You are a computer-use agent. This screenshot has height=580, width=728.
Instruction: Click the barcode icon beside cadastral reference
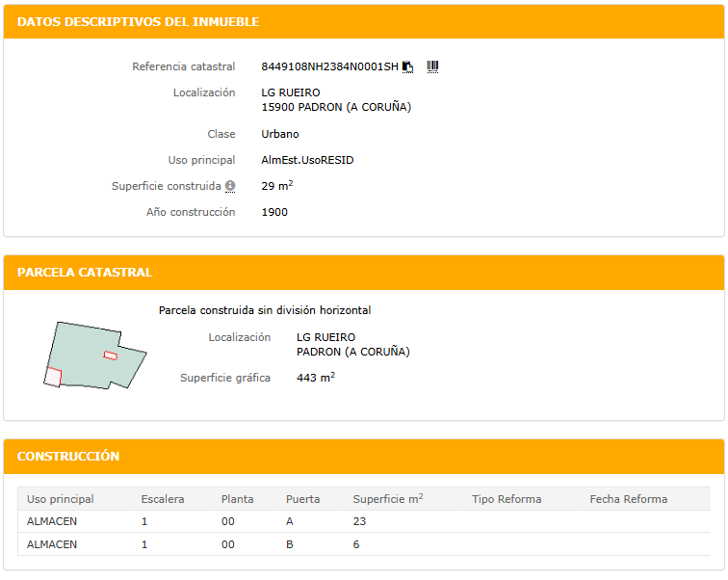[432, 66]
